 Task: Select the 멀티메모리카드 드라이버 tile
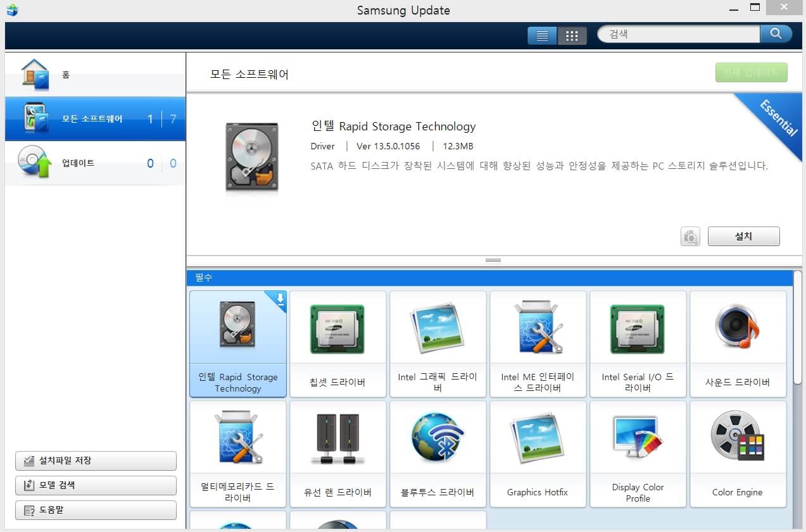coord(238,454)
